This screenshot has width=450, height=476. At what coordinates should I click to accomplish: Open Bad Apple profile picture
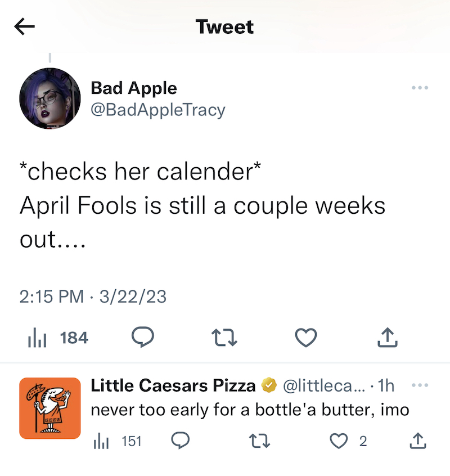(49, 98)
